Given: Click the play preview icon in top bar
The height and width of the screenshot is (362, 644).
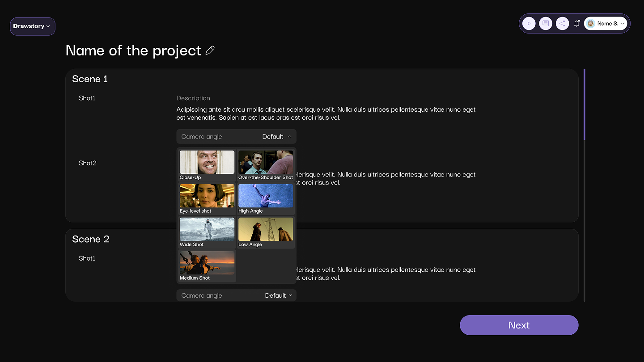Looking at the screenshot, I should coord(529,24).
